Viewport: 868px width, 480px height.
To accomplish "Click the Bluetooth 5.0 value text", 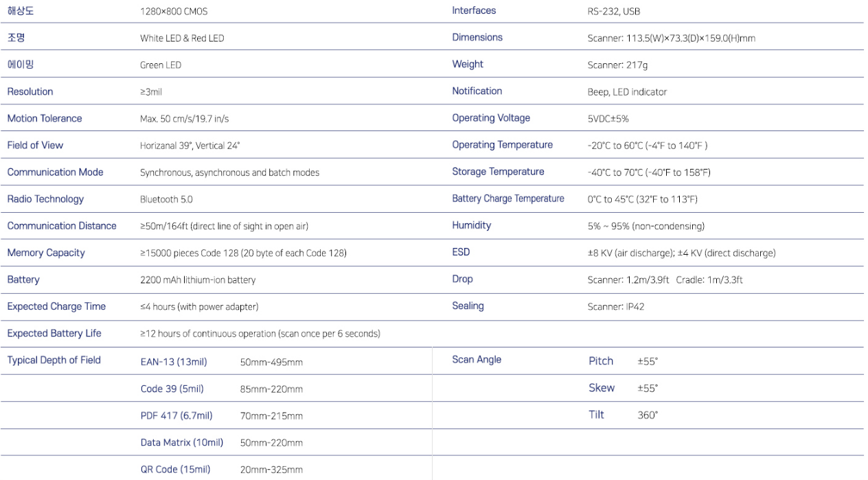I will [166, 199].
